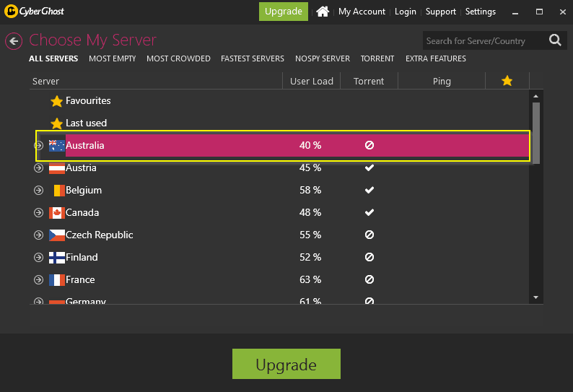Open the Support link
The width and height of the screenshot is (573, 392).
pyautogui.click(x=441, y=12)
